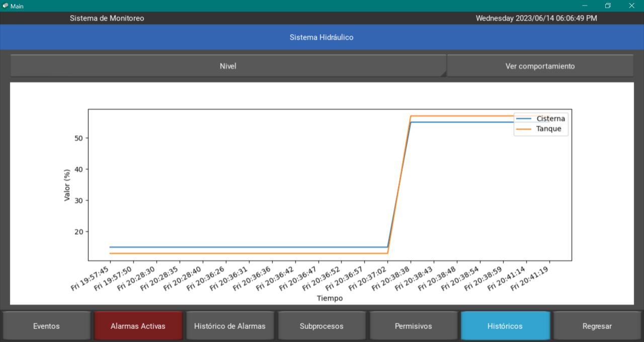
Task: Open the Eventos section
Action: [46, 326]
